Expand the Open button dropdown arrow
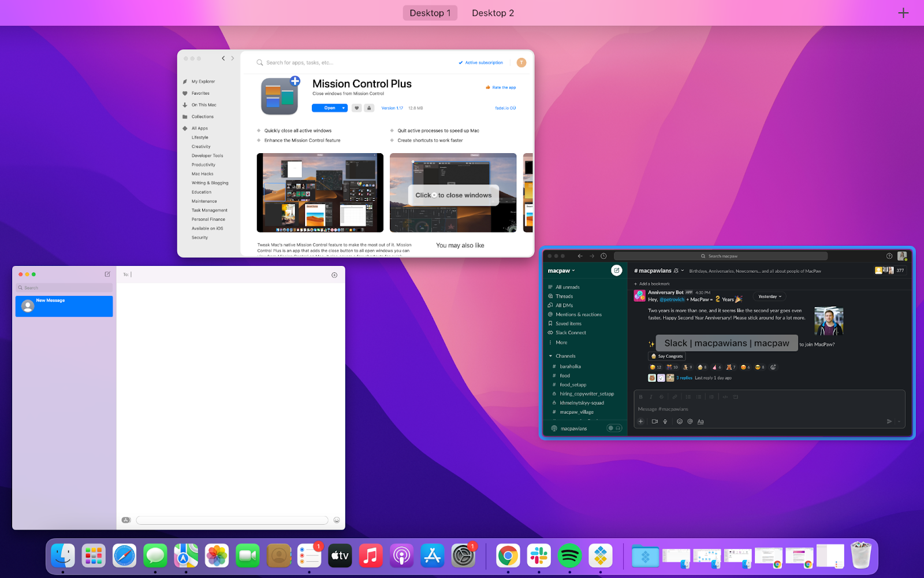 [x=344, y=108]
